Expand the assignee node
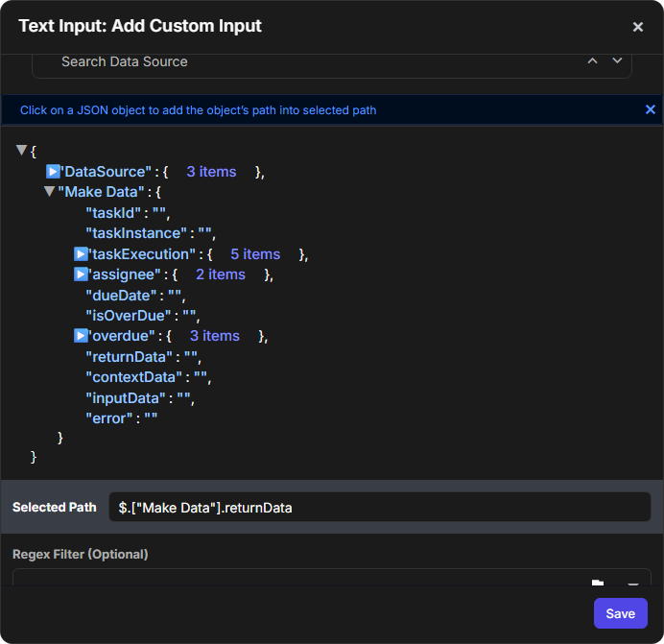The height and width of the screenshot is (644, 664). (81, 274)
